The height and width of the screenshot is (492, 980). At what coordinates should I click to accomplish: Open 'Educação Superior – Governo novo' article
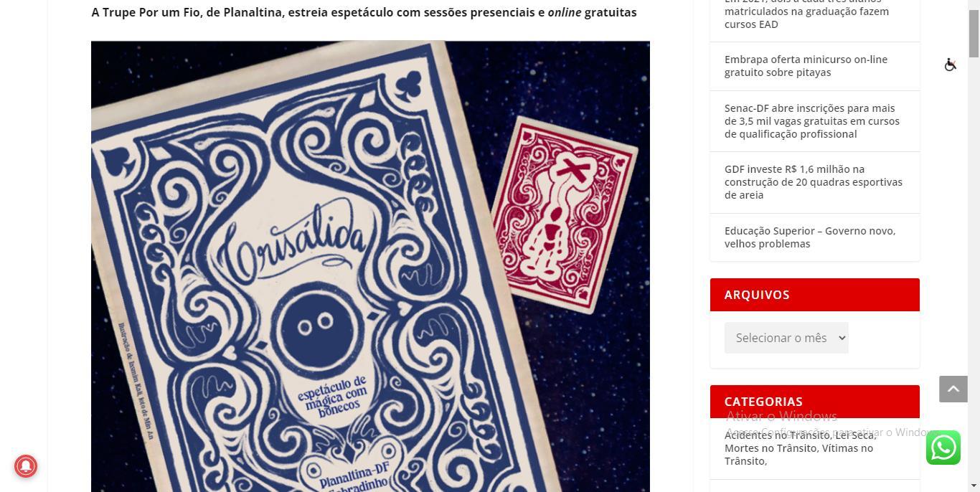point(810,237)
